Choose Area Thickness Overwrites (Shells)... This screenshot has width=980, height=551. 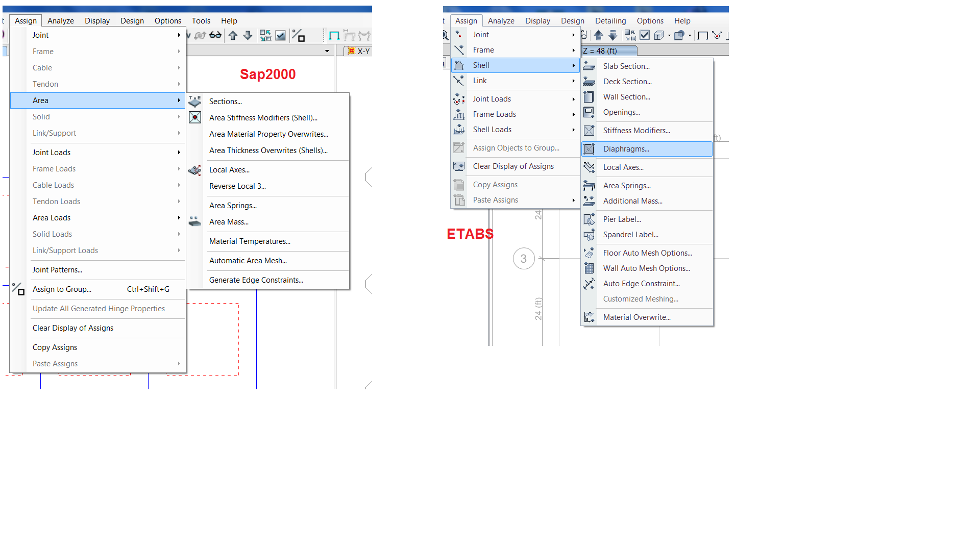pyautogui.click(x=268, y=151)
